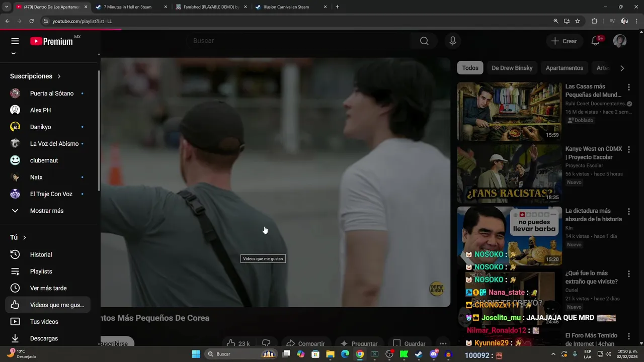
Task: Open Videos que me gustan
Action: [48, 305]
